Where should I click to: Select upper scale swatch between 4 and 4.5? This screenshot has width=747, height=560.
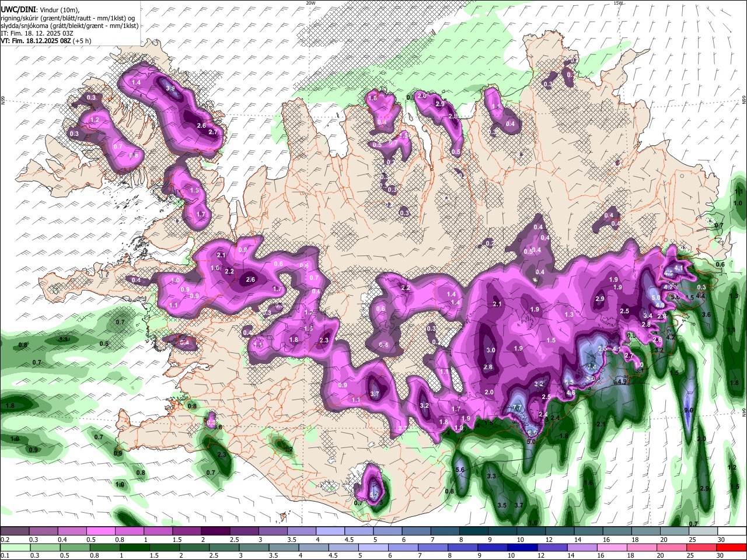point(330,531)
